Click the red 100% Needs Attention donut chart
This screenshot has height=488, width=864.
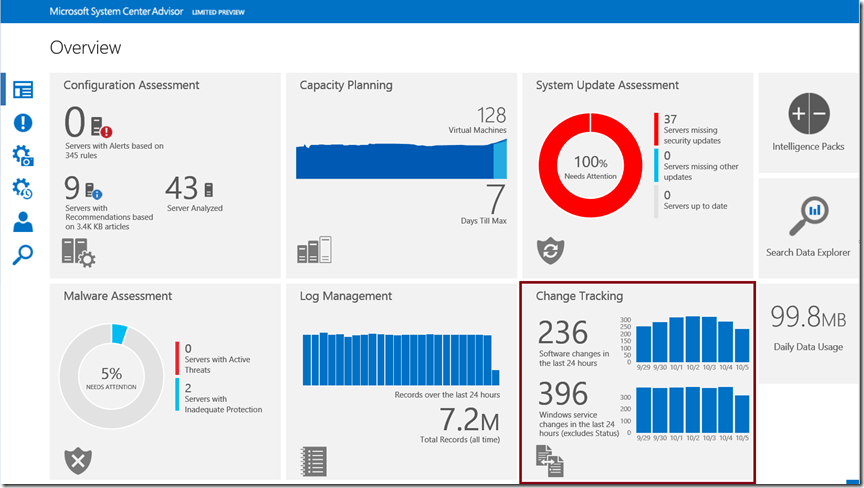[590, 167]
